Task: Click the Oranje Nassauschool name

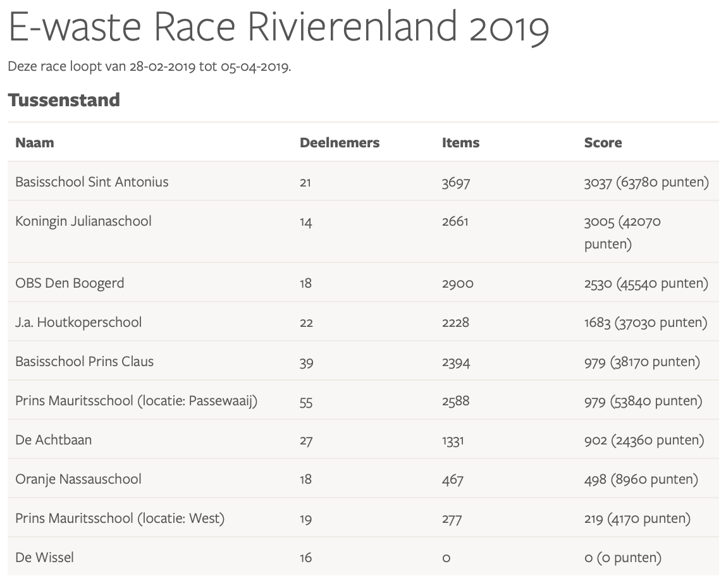Action: pos(78,479)
